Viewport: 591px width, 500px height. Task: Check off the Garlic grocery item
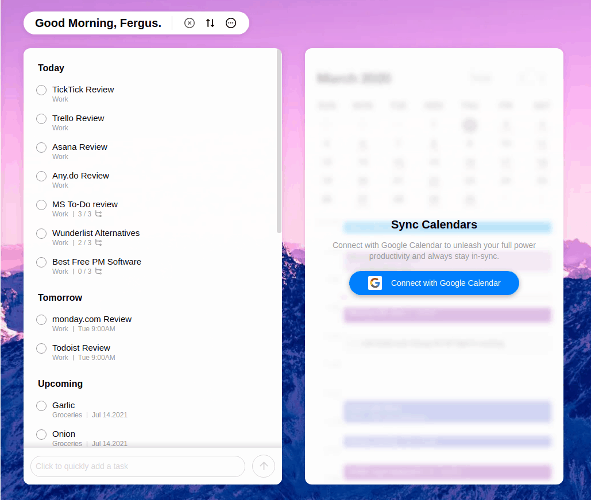tap(41, 406)
